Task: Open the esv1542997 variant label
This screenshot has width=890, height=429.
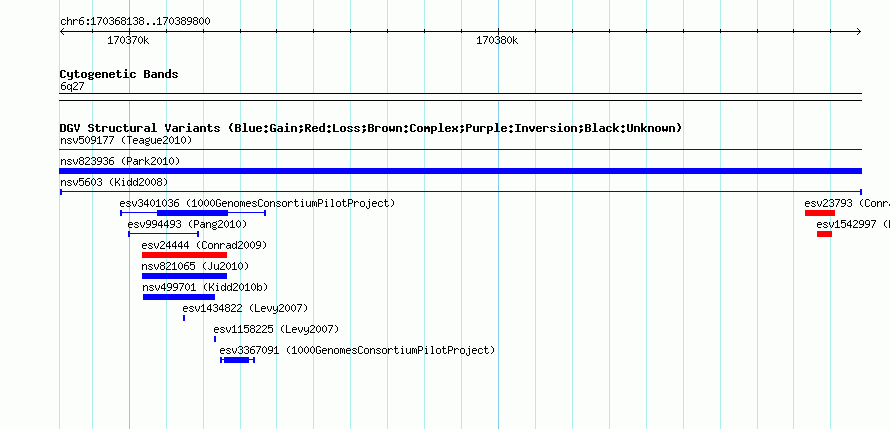Action: [x=853, y=225]
